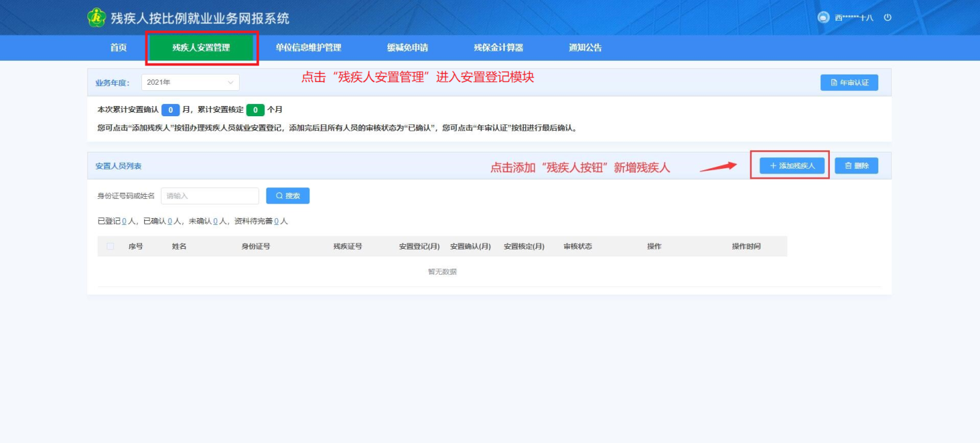Click the 搜索 button
The height and width of the screenshot is (443, 980).
[x=288, y=196]
